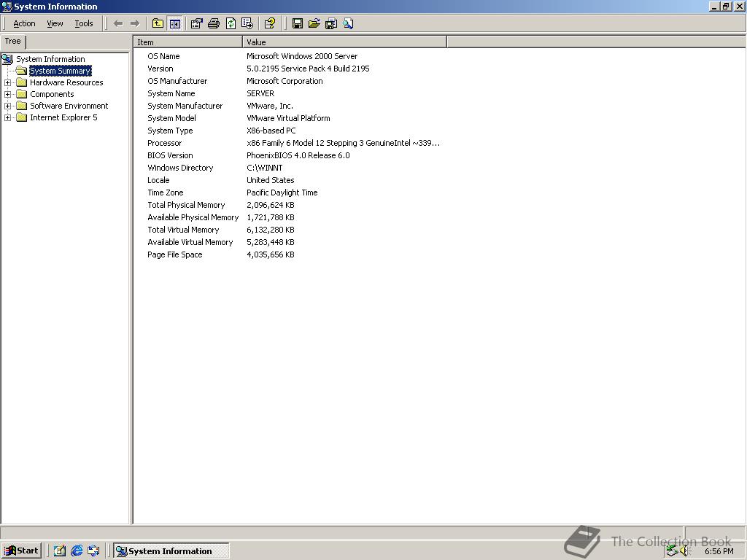The height and width of the screenshot is (560, 747).
Task: Click the Total Virtual Memory item
Action: [183, 230]
